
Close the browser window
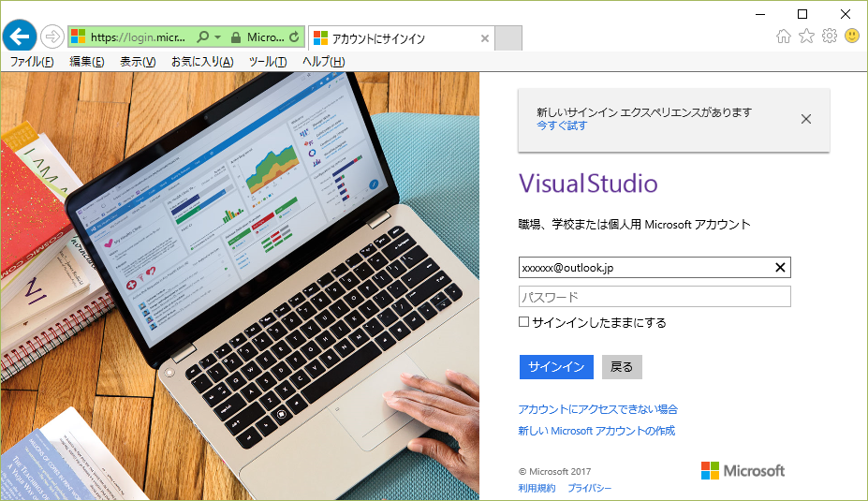(x=846, y=14)
